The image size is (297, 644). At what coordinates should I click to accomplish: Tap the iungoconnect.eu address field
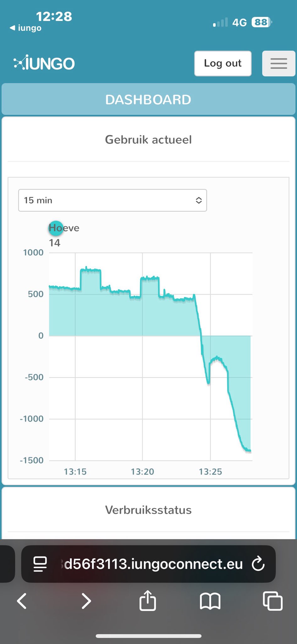coord(153,564)
